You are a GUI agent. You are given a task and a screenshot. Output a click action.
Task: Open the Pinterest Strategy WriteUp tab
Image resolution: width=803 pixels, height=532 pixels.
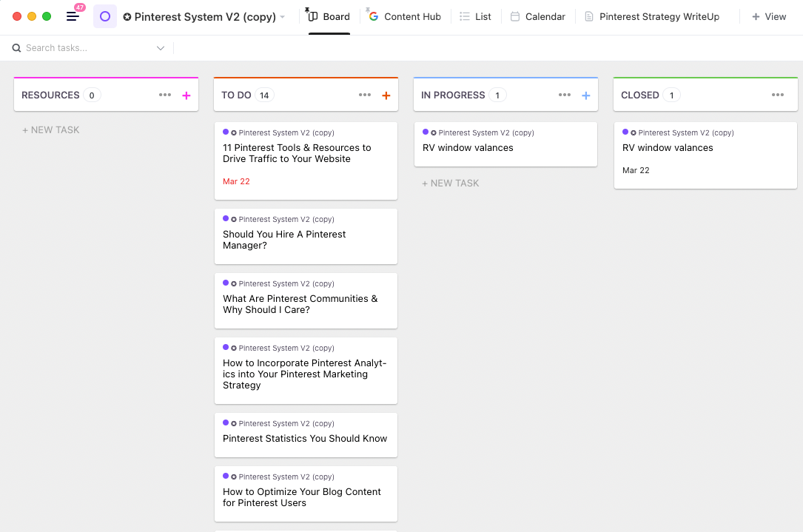[652, 17]
